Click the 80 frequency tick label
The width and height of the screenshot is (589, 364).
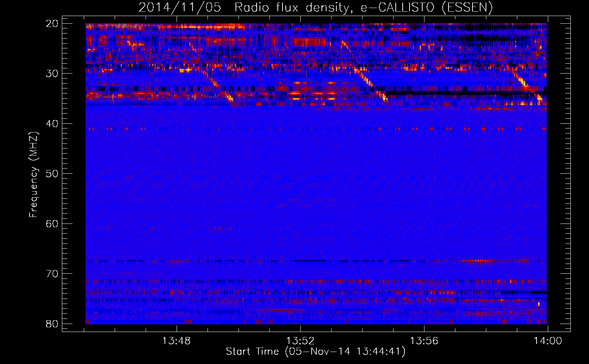pos(52,324)
